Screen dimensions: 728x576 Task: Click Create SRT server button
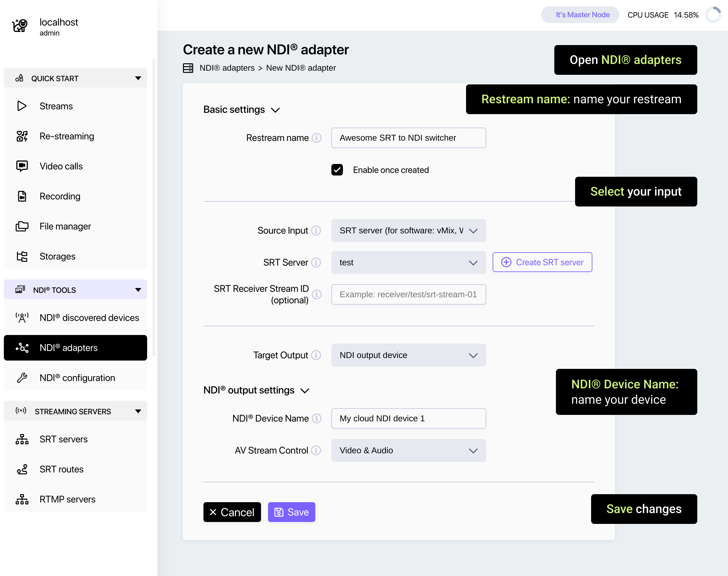tap(542, 262)
